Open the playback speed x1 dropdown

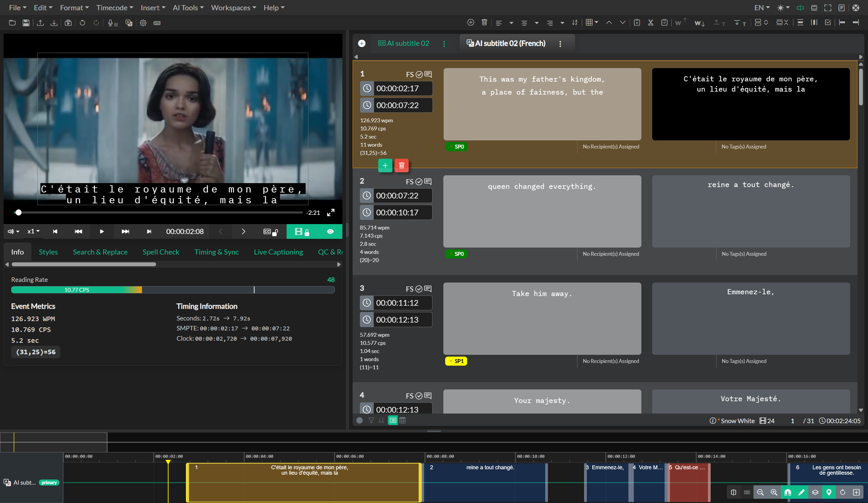click(x=33, y=231)
